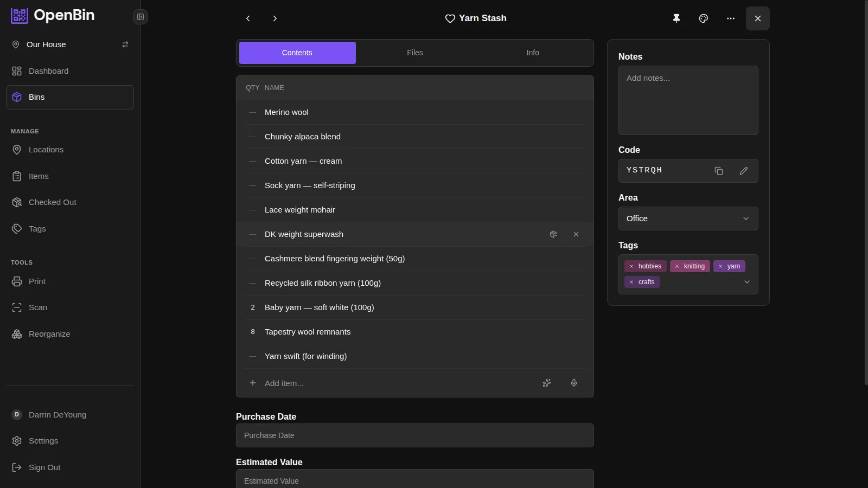This screenshot has height=488, width=868.
Task: Open the Area dropdown showing Office
Action: click(x=688, y=219)
